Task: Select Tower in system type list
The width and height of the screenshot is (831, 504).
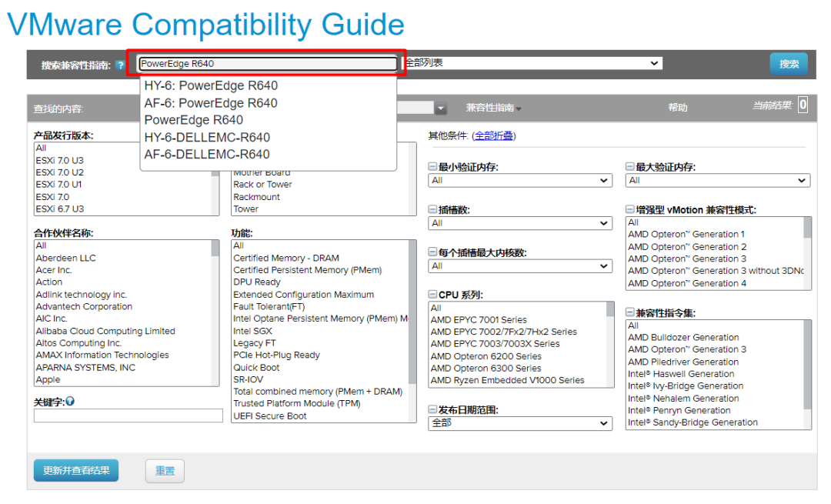Action: point(246,209)
